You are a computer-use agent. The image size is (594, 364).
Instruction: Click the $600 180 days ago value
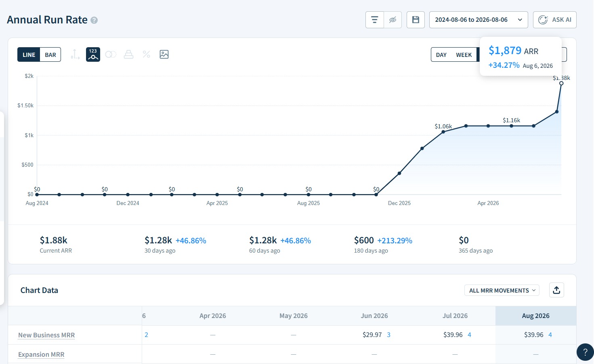pyautogui.click(x=364, y=241)
